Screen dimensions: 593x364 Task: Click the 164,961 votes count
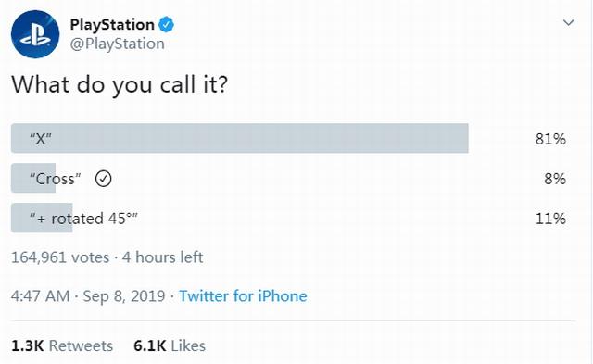pos(60,257)
